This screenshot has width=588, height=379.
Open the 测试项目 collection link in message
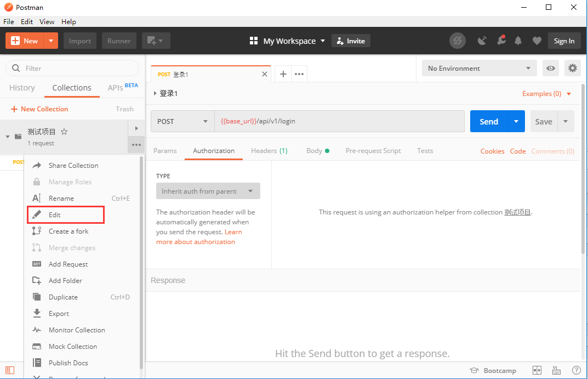coord(517,212)
